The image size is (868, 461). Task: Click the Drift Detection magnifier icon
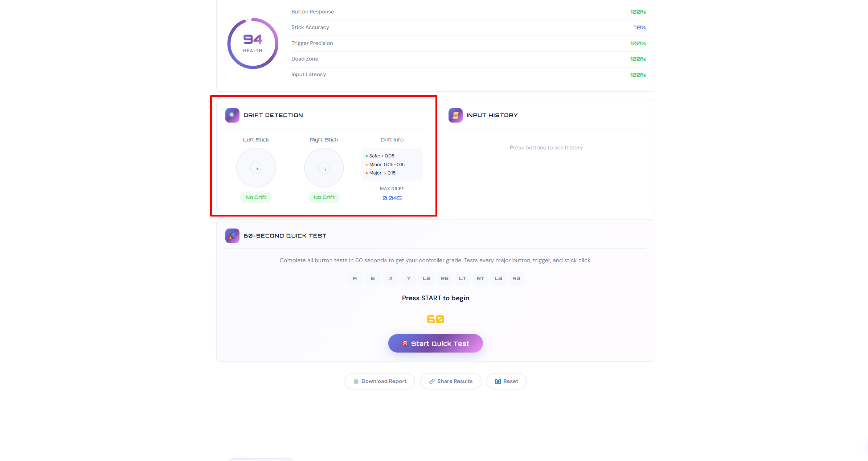(x=232, y=115)
